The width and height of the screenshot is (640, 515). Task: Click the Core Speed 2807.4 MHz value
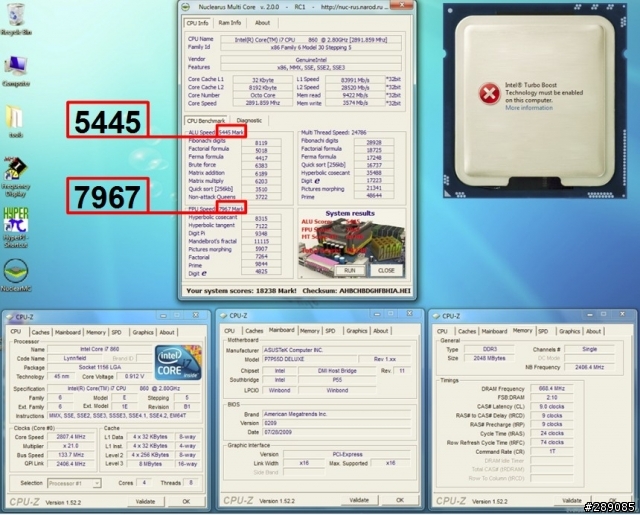(71, 437)
